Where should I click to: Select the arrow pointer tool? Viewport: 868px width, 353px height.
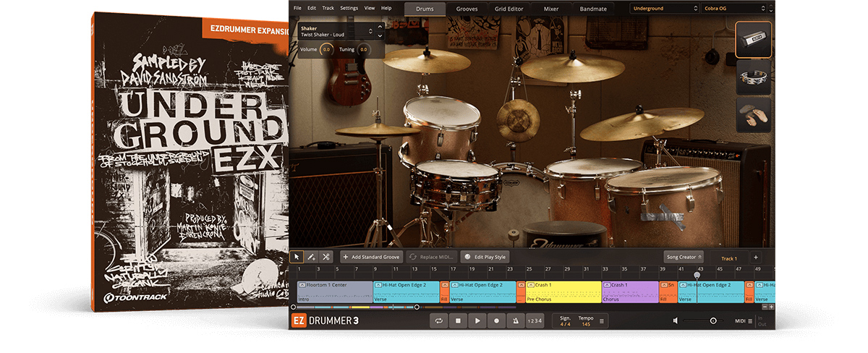297,257
